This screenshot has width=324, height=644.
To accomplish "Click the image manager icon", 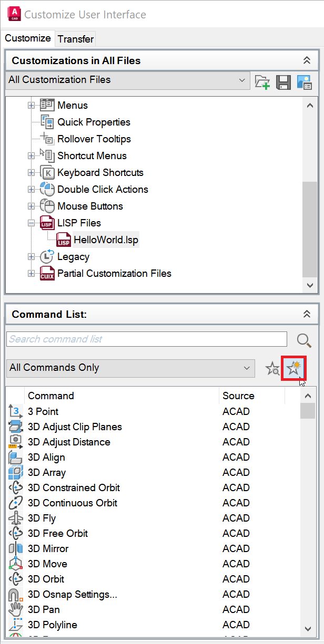I will pos(305,82).
